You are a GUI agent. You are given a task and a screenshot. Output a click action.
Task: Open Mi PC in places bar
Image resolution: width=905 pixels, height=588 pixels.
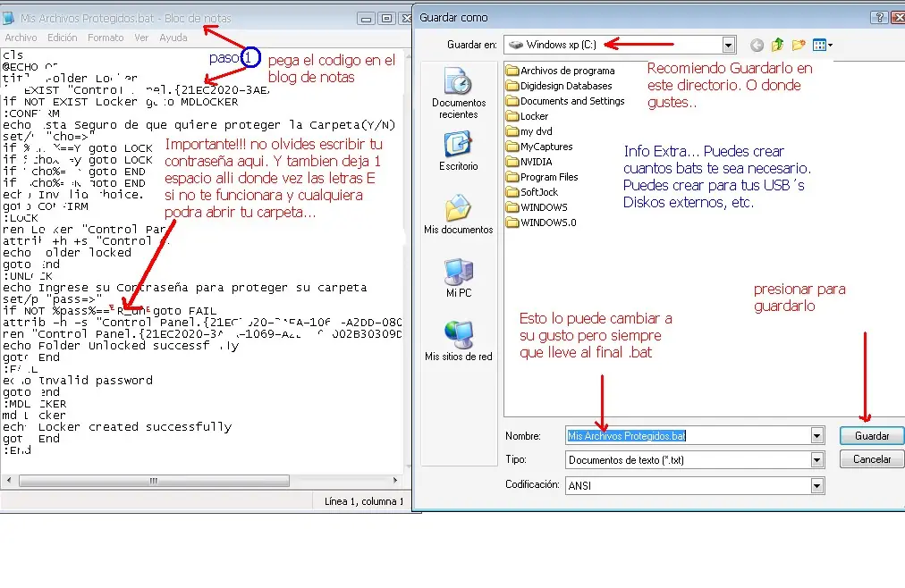point(458,278)
